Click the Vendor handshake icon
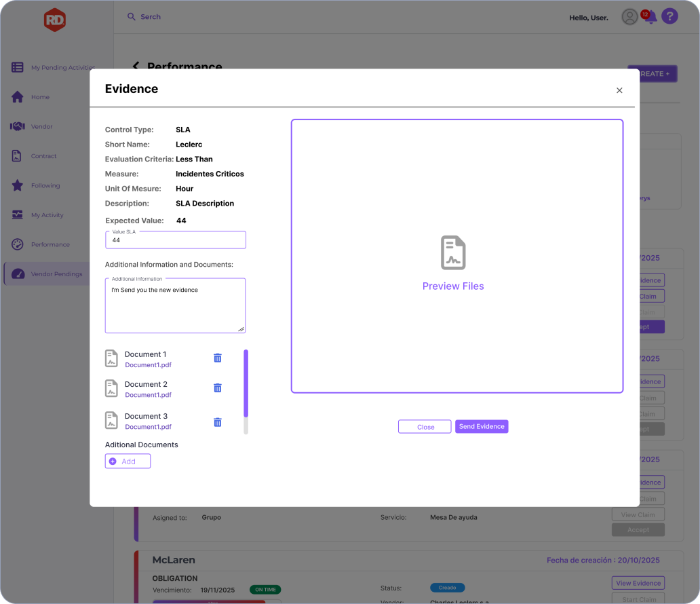 click(x=18, y=126)
